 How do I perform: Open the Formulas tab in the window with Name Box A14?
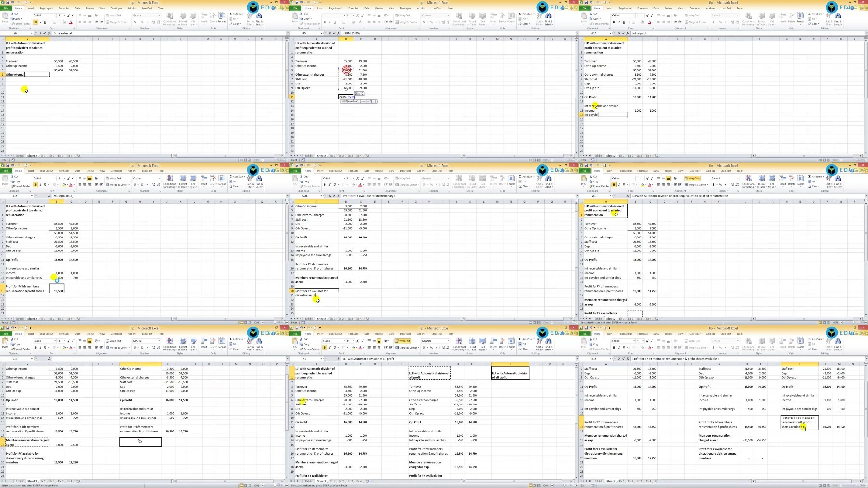[x=642, y=8]
